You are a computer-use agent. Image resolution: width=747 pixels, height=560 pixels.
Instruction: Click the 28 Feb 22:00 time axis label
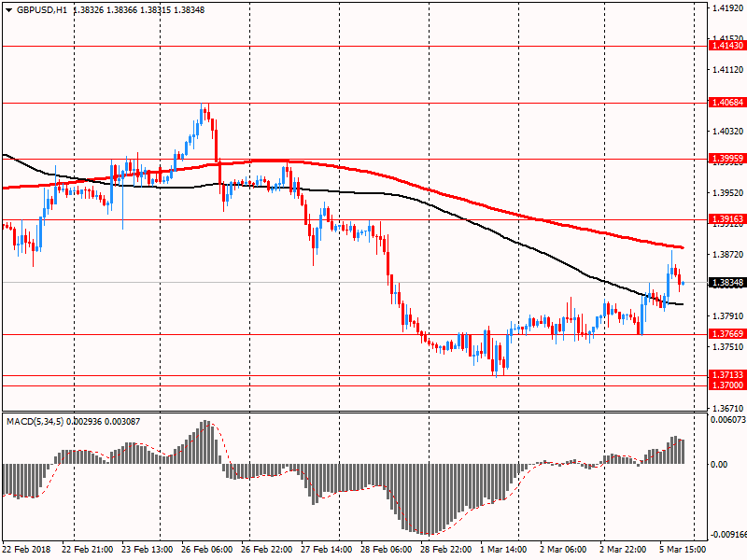click(446, 550)
